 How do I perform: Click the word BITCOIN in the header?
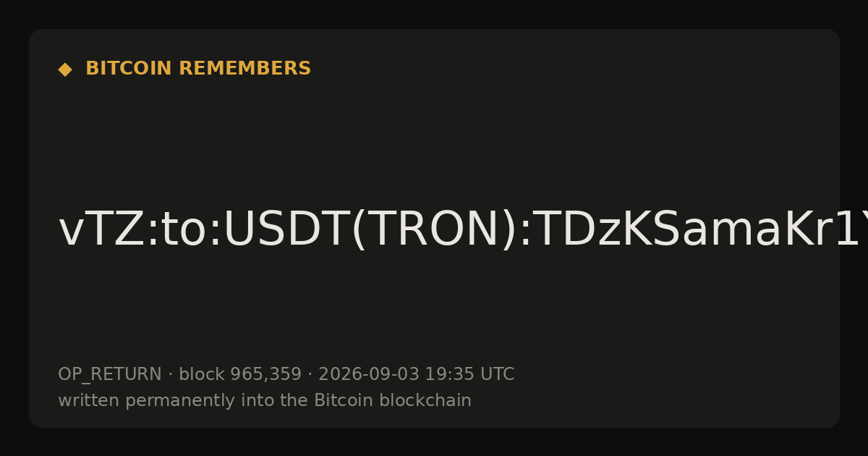coord(129,69)
